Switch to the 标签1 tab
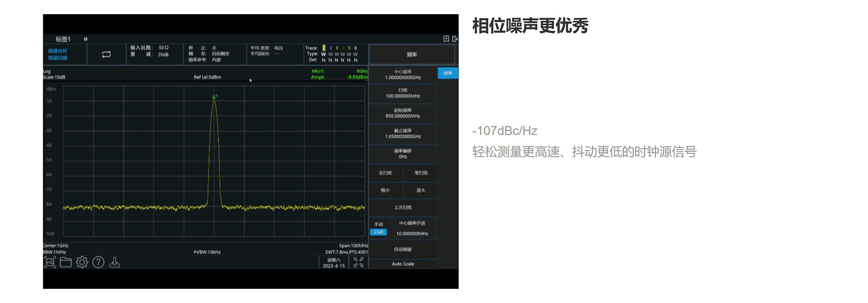868x303 pixels. (x=63, y=39)
